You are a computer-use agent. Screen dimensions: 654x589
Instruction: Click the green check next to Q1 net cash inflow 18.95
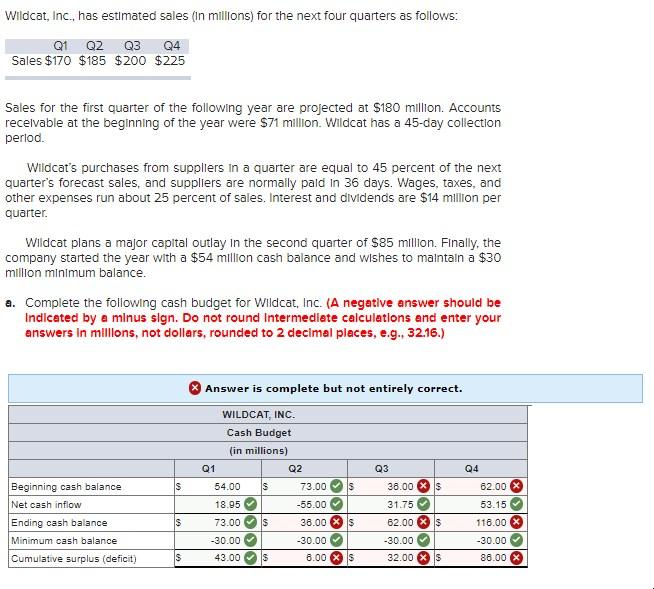click(x=250, y=504)
